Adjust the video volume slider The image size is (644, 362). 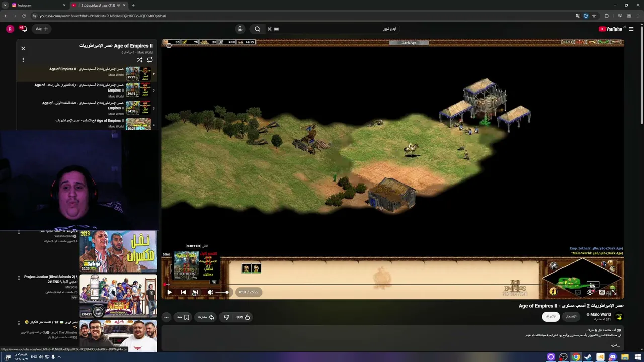point(223,292)
